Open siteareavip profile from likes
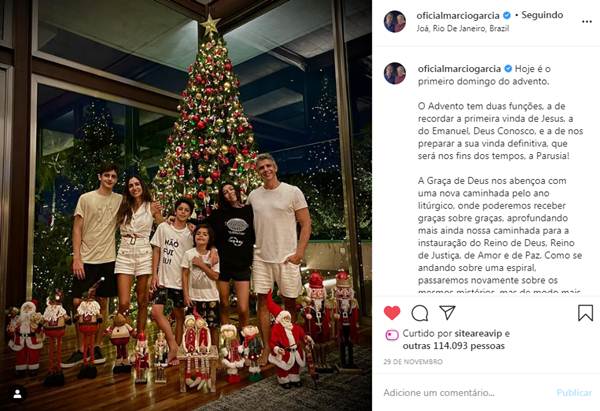600x411 pixels. (478, 333)
